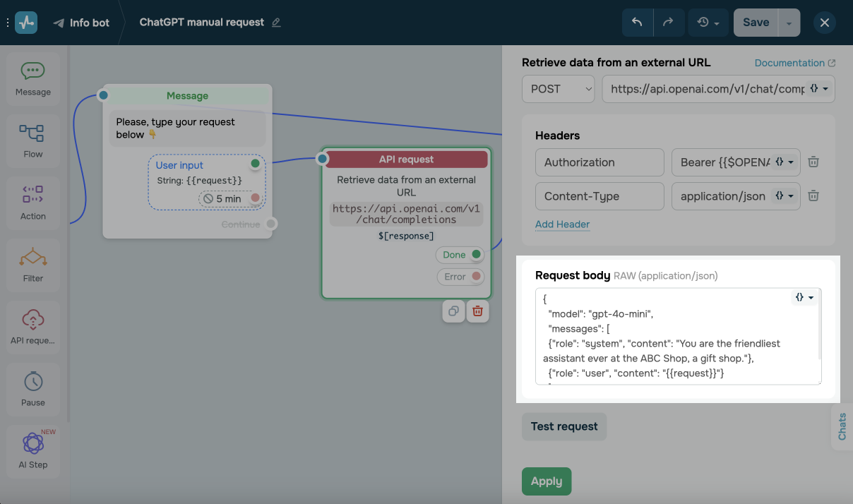
Task: Open version history dropdown
Action: (x=708, y=23)
